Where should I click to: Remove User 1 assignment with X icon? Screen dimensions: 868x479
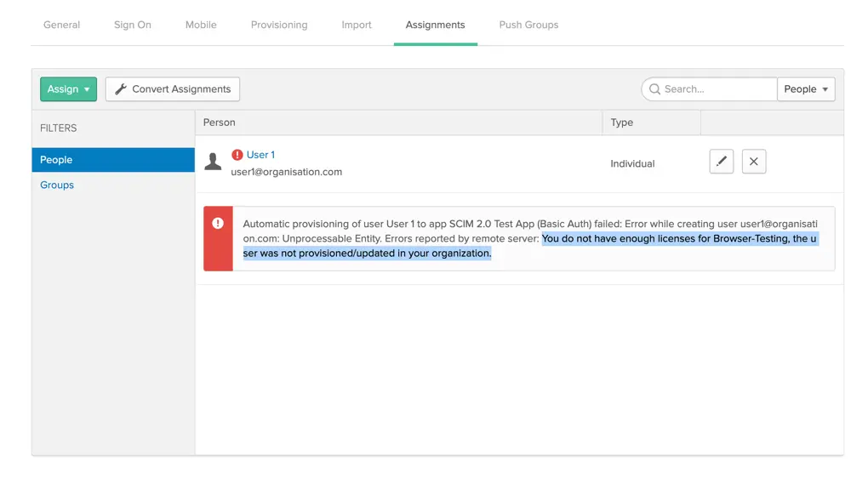tap(753, 162)
